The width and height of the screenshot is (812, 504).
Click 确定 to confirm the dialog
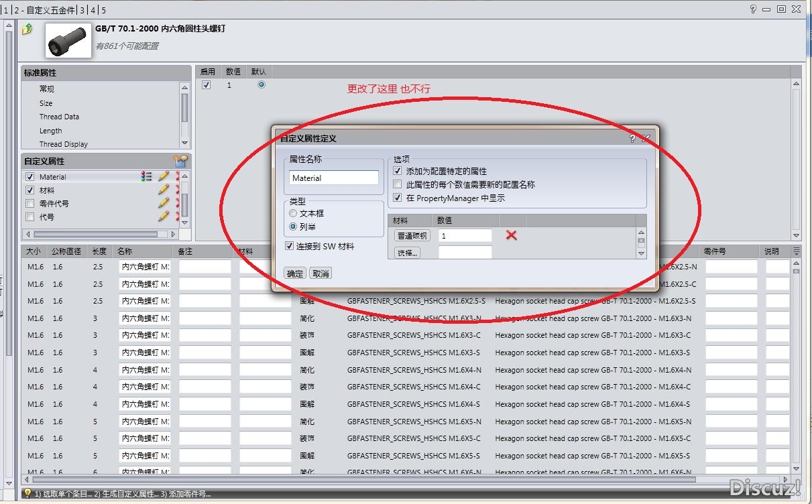[295, 273]
